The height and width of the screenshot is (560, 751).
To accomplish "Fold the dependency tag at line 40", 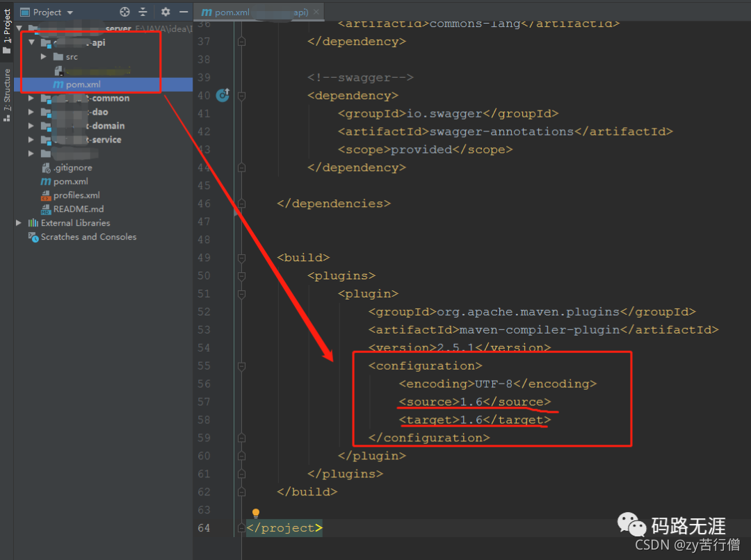I will coord(241,96).
